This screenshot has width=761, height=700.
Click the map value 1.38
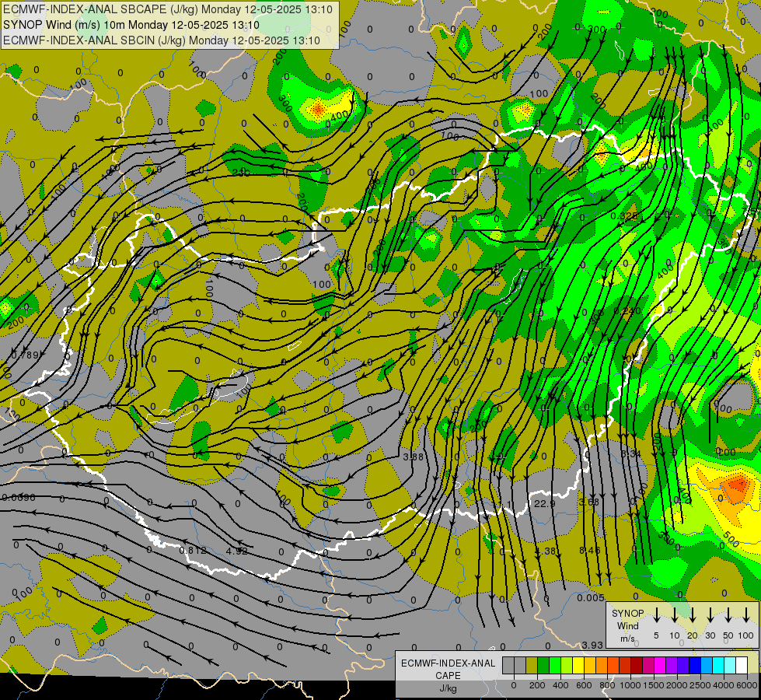coord(546,551)
